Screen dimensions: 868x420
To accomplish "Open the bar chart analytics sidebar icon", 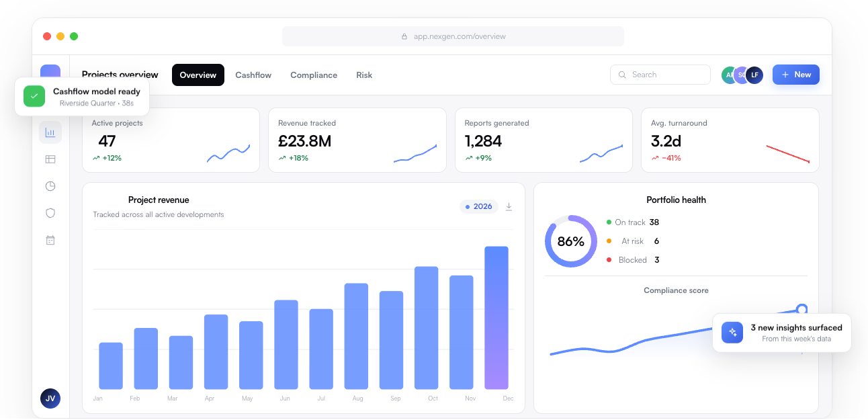I will point(50,132).
